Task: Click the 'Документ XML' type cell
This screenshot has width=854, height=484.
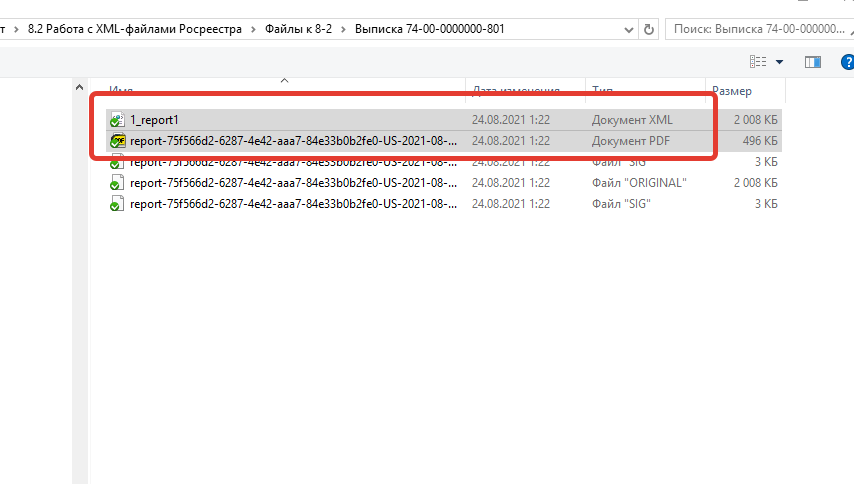Action: 632,120
